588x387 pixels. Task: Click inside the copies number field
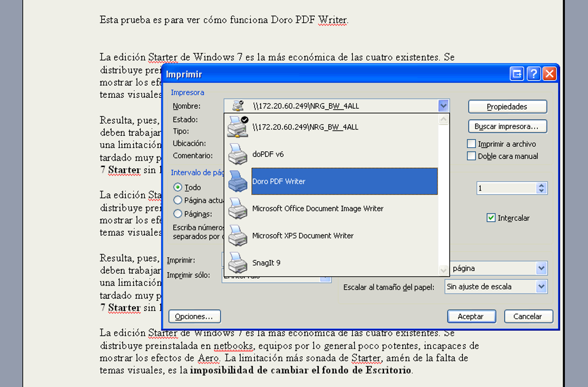pos(507,188)
